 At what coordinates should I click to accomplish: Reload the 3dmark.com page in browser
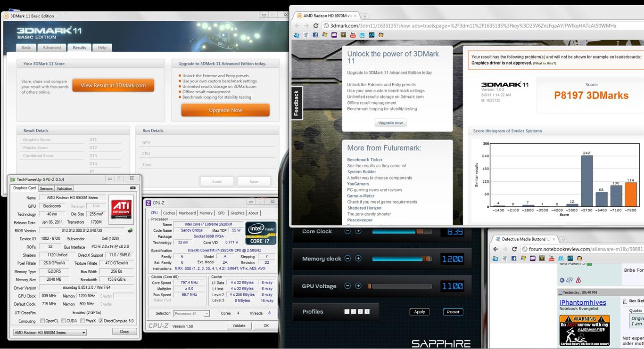[x=315, y=26]
